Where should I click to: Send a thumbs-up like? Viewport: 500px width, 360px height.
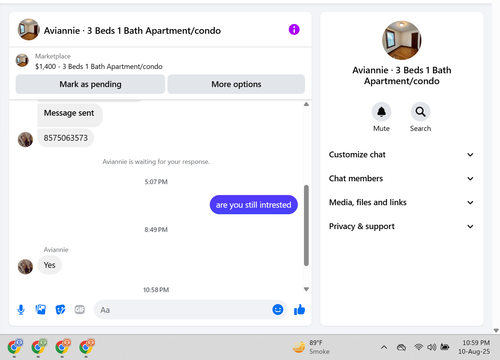[299, 310]
